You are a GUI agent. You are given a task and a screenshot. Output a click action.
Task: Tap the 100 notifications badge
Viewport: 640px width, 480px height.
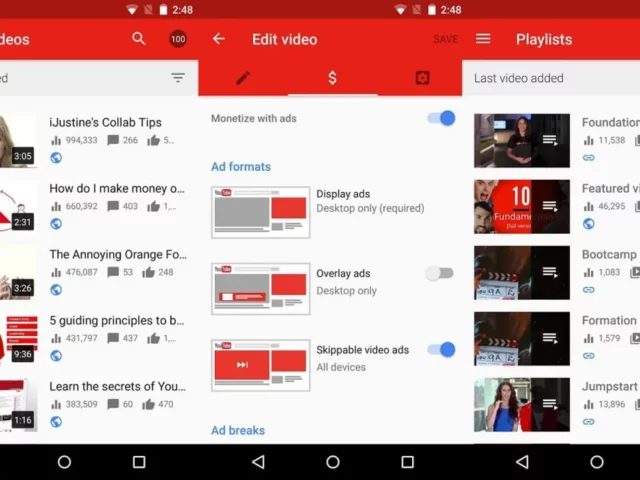[178, 39]
